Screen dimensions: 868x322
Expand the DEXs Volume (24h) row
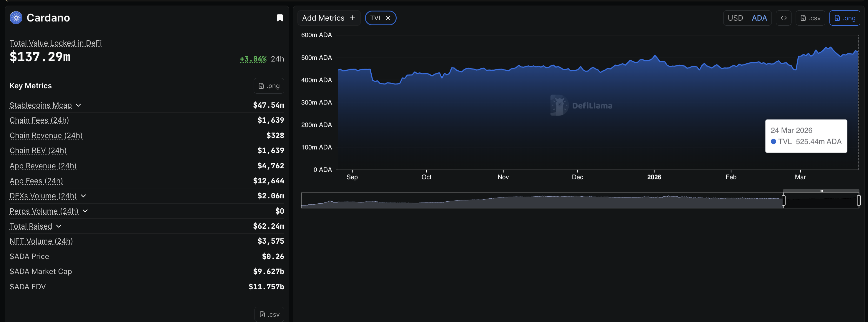tap(84, 196)
